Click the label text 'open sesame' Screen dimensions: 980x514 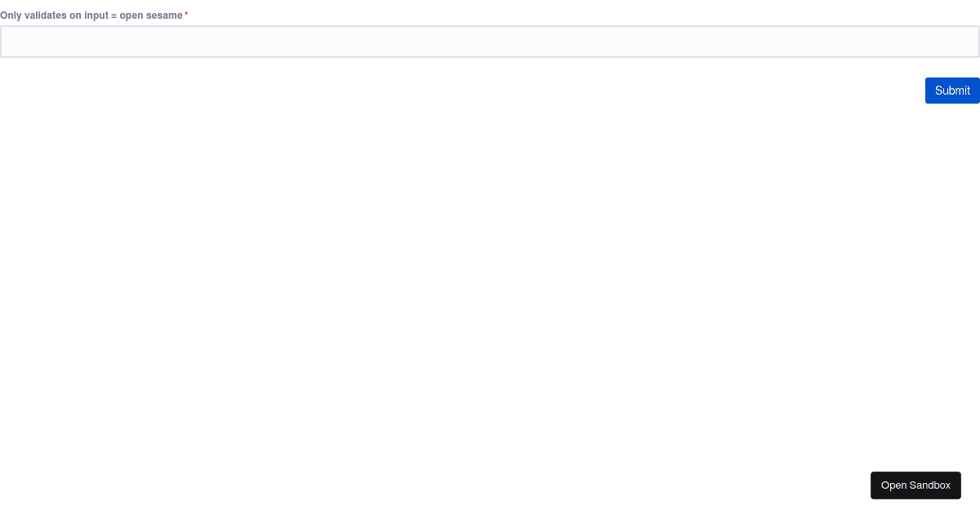coord(151,16)
